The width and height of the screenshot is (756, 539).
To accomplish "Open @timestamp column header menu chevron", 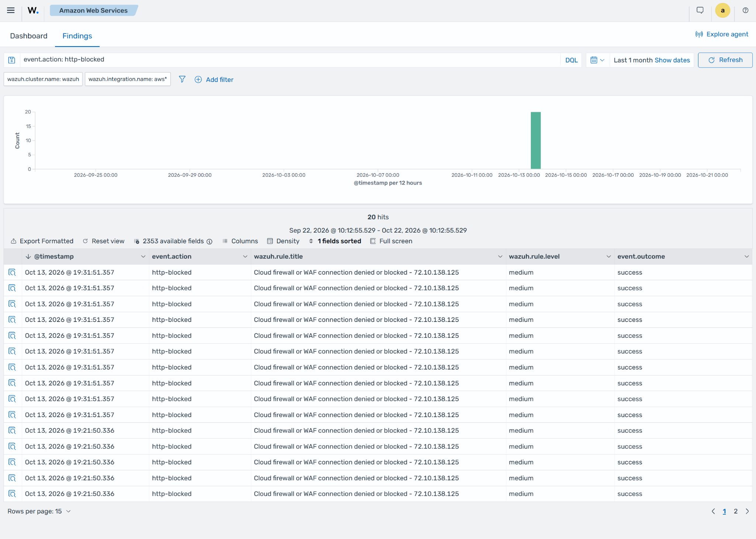I will click(x=143, y=257).
